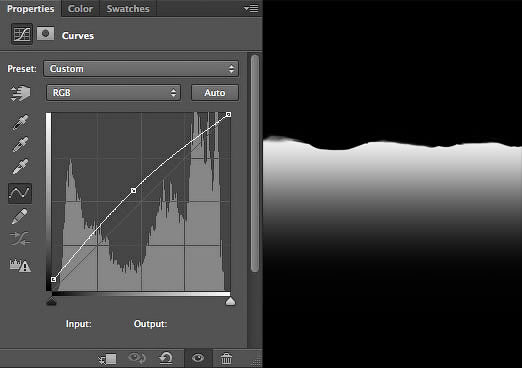The height and width of the screenshot is (368, 522).
Task: Click the white input slider triangle
Action: [230, 301]
